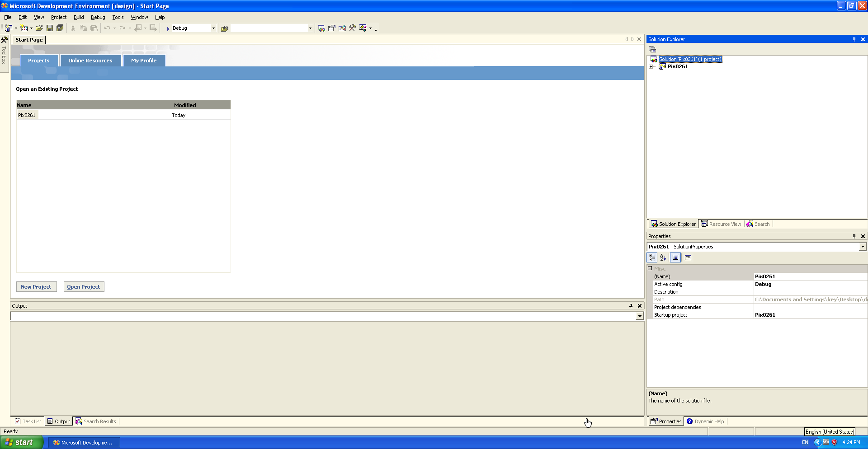
Task: Click the New Project toolbar icon
Action: point(8,28)
